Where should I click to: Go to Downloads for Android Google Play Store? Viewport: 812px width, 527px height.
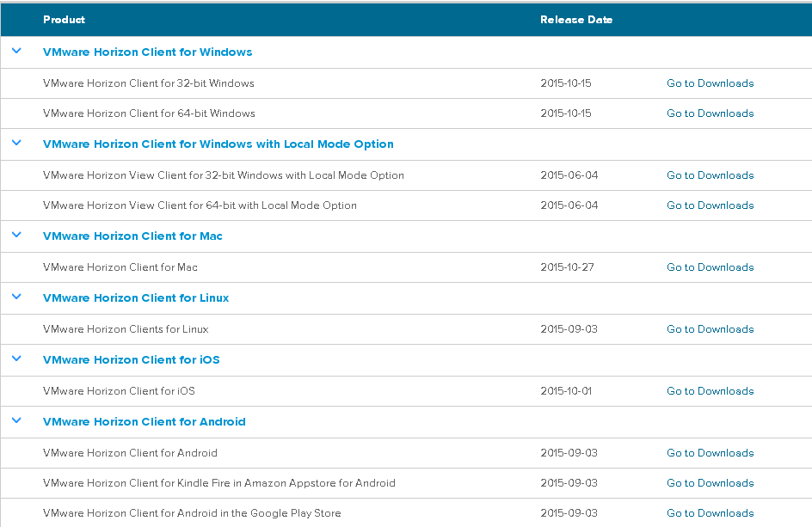point(710,512)
